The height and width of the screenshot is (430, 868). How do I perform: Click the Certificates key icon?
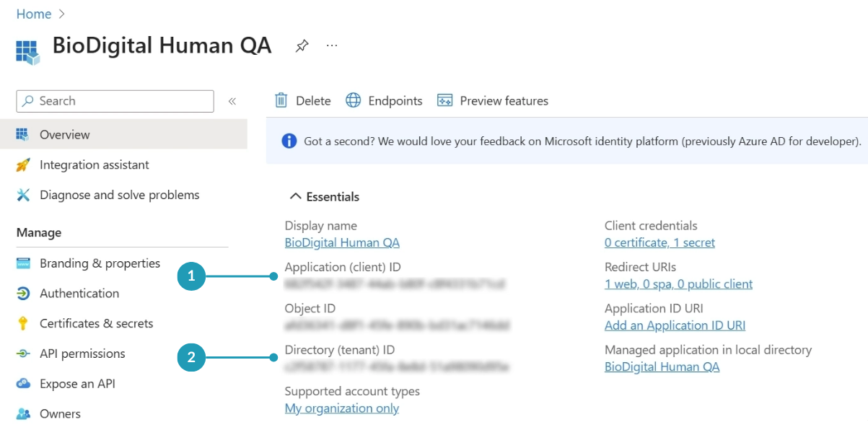pos(23,323)
